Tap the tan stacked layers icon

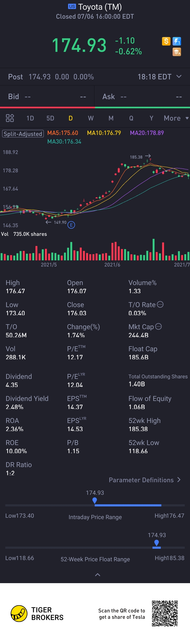tap(177, 52)
